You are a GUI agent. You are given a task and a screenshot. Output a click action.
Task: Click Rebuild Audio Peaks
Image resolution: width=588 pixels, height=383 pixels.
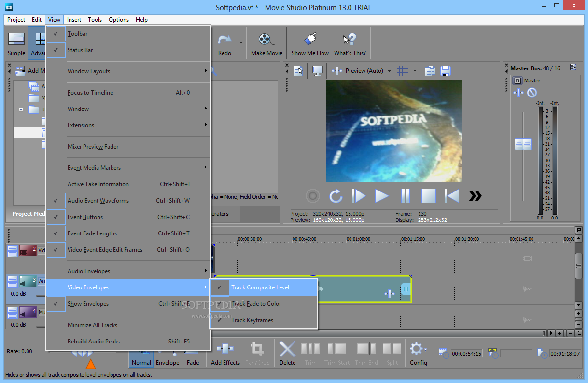pyautogui.click(x=128, y=342)
